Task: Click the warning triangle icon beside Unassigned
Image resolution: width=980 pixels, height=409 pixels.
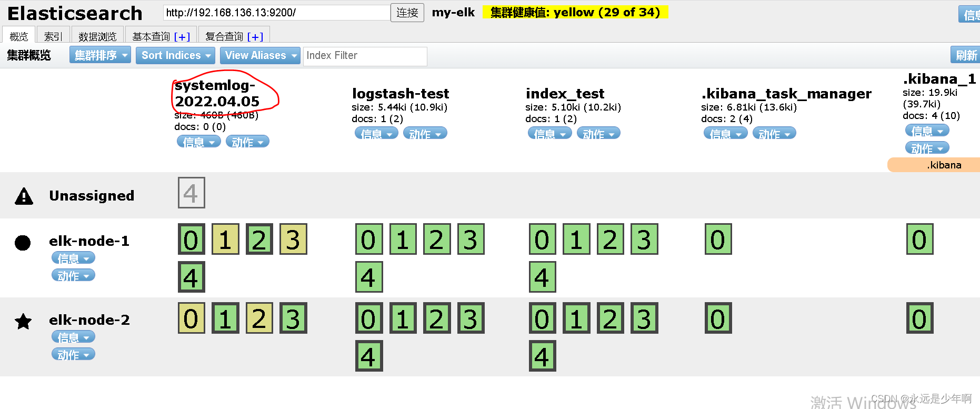Action: coord(24,196)
